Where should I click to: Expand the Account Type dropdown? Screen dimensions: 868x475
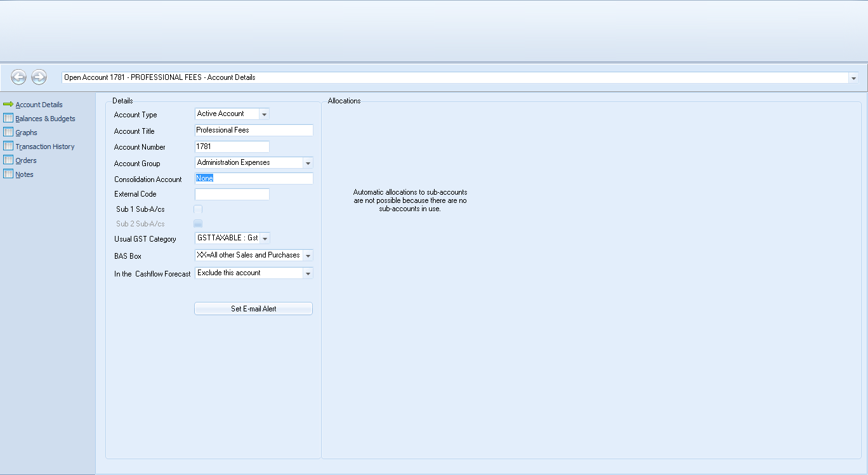264,114
